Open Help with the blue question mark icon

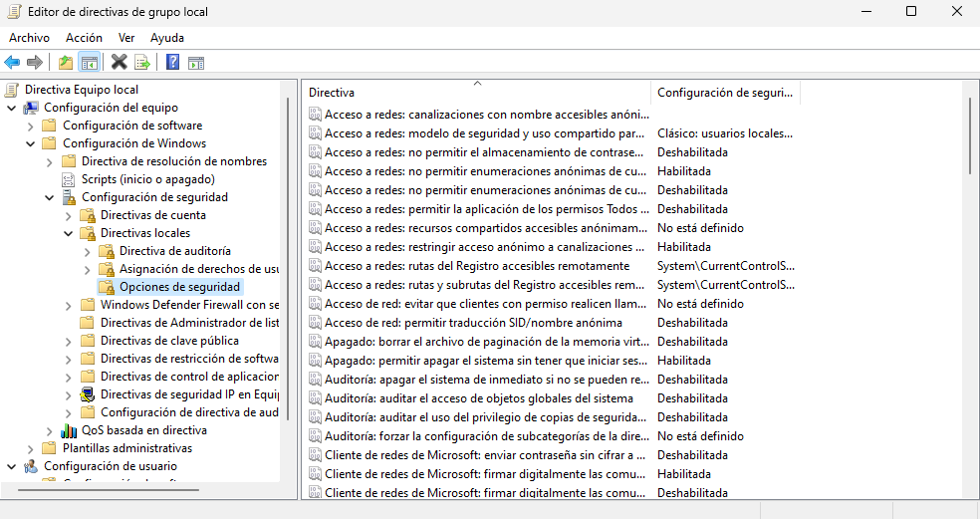[x=172, y=63]
